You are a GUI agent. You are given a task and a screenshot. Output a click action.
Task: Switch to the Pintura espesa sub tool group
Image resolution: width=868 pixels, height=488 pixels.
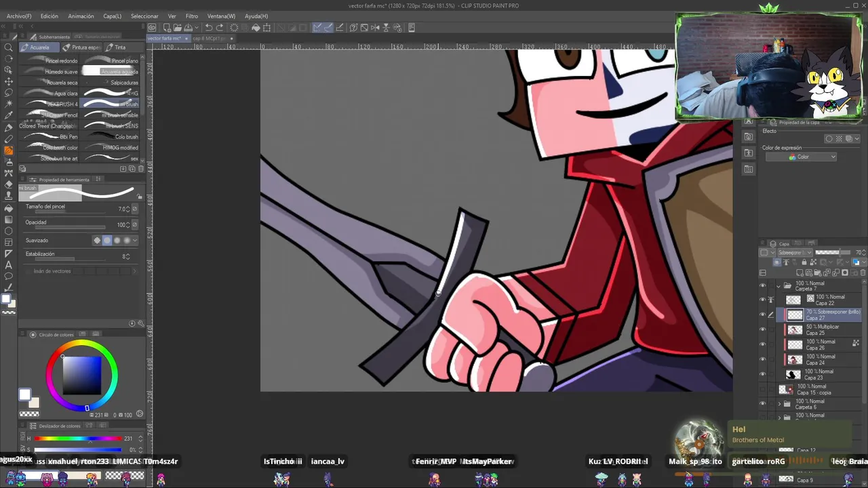click(x=81, y=47)
